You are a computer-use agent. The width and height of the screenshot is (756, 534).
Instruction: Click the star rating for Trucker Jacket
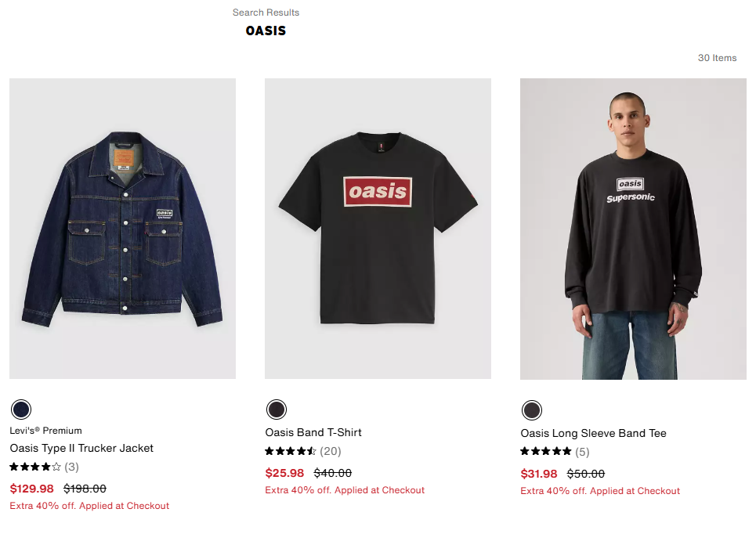pos(35,467)
